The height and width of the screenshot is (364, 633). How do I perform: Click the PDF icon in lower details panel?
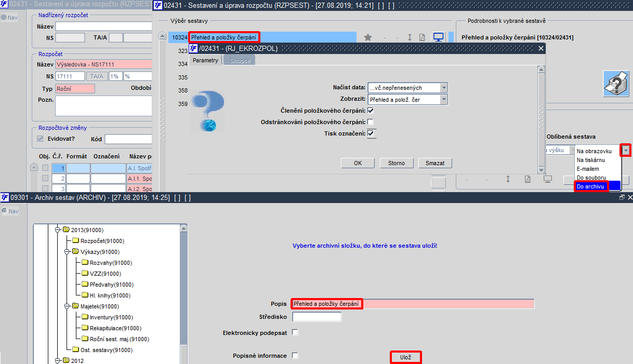(x=527, y=179)
